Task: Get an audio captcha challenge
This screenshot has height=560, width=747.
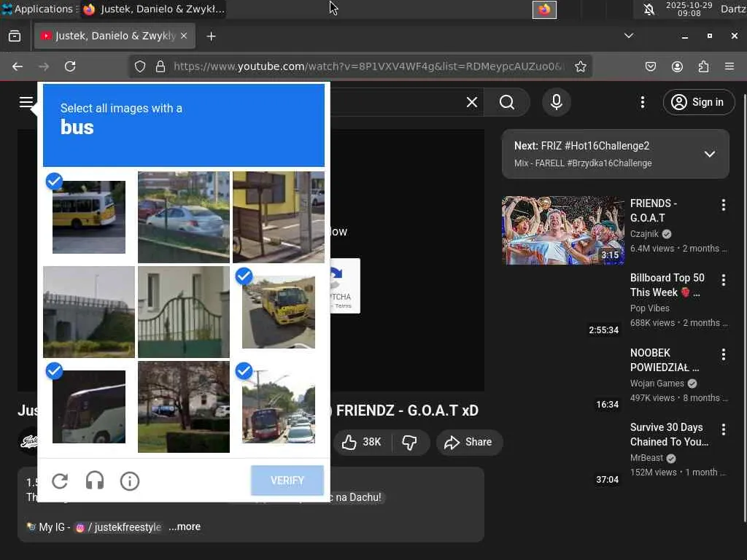Action: tap(95, 481)
